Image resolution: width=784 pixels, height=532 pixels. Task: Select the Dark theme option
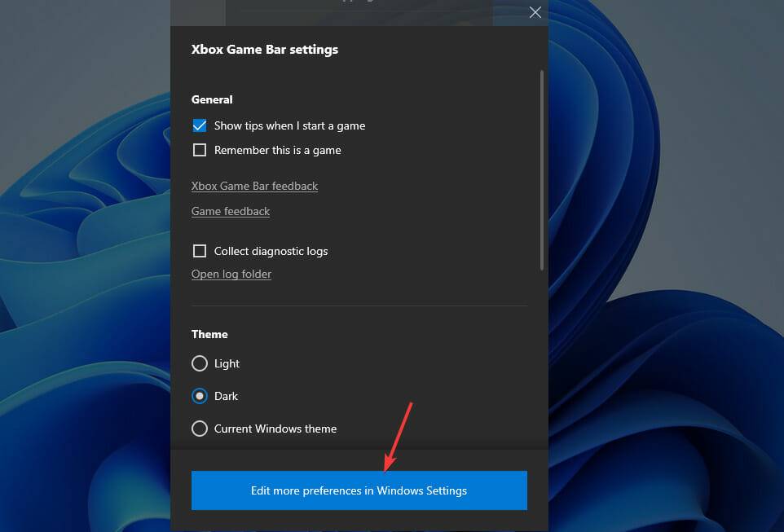point(199,396)
